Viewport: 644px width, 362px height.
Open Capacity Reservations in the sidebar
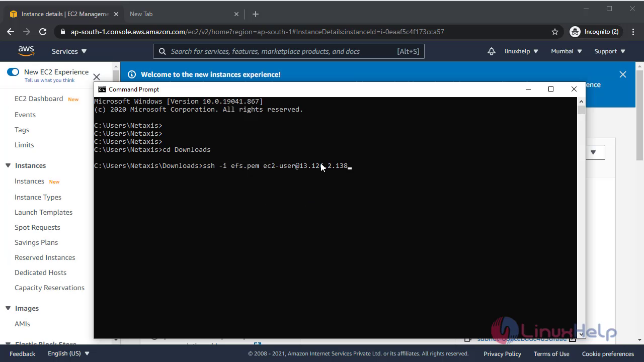[49, 288]
